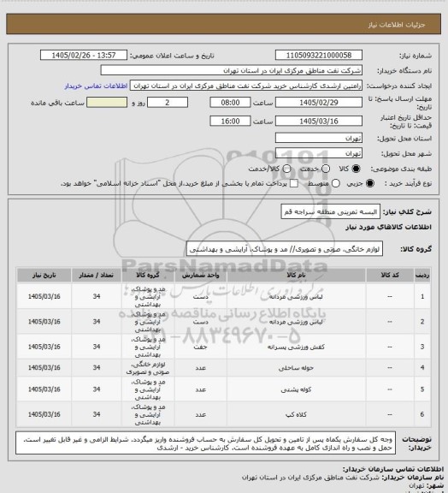This screenshot has width=448, height=493.
Task: Click quantity 34 in row 6
Action: pyautogui.click(x=96, y=415)
